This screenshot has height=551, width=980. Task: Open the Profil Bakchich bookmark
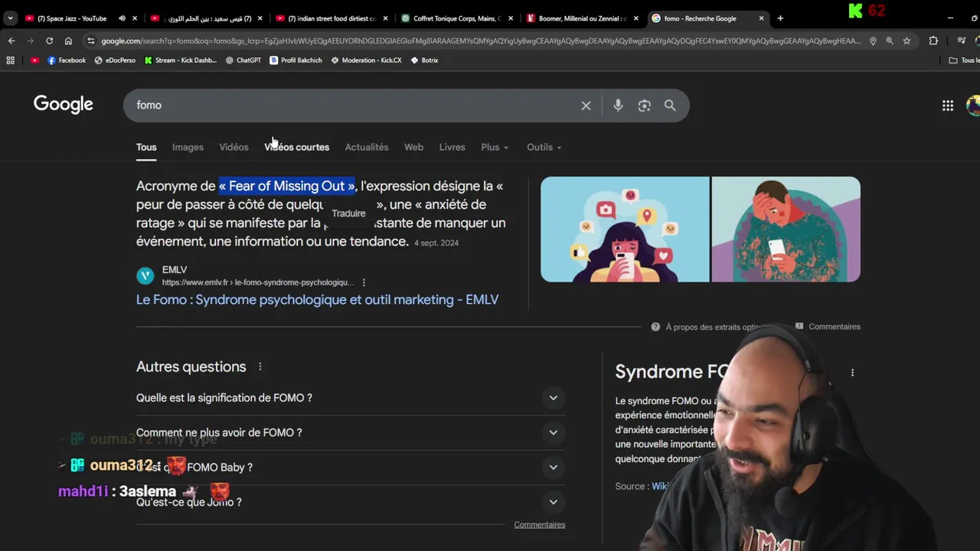click(x=296, y=60)
